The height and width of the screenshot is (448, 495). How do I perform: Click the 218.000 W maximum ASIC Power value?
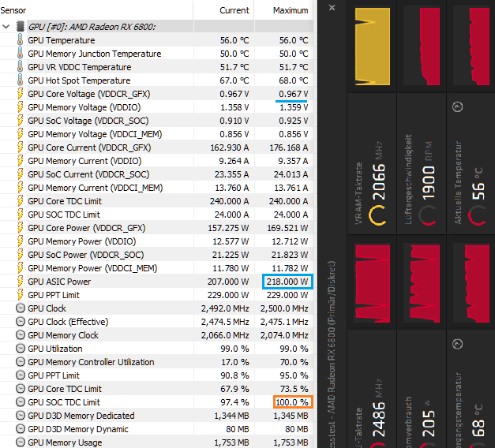(x=287, y=282)
